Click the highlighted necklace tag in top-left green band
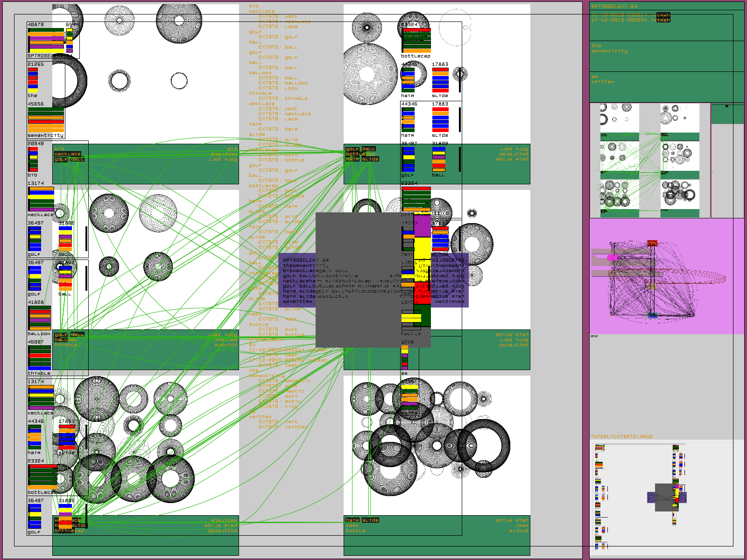The height and width of the screenshot is (560, 747). [68, 154]
